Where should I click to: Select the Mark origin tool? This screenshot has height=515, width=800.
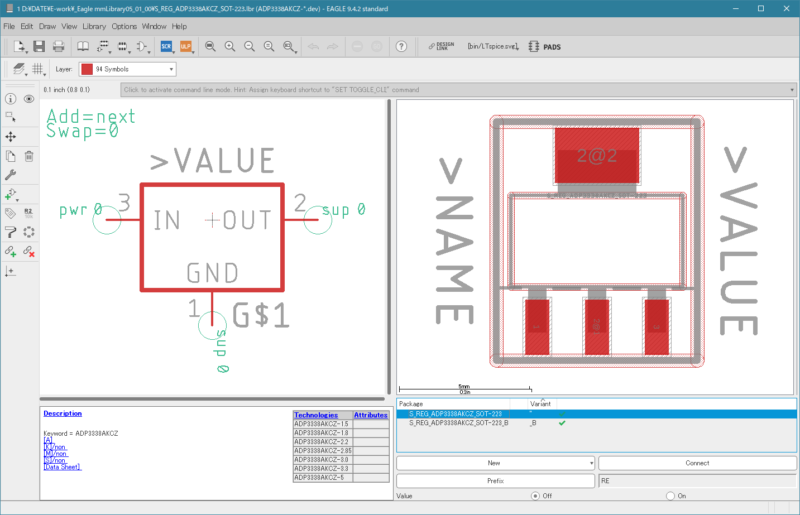click(11, 272)
